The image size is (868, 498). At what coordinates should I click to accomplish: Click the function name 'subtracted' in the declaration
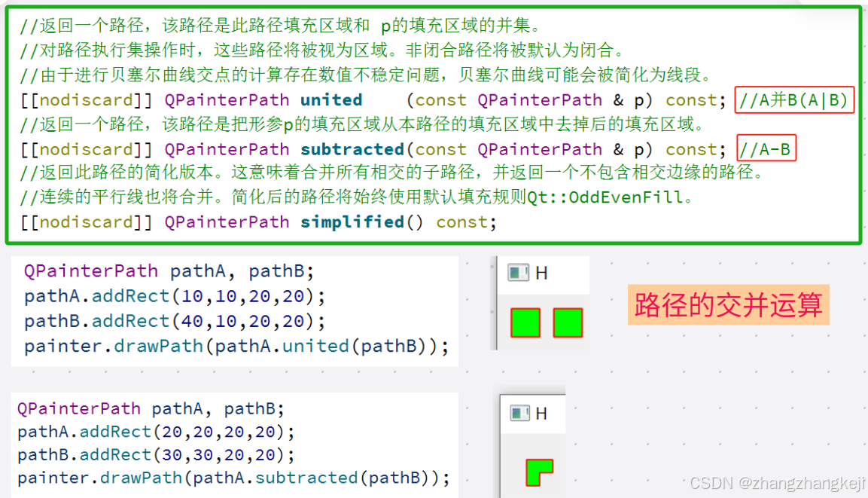[352, 149]
